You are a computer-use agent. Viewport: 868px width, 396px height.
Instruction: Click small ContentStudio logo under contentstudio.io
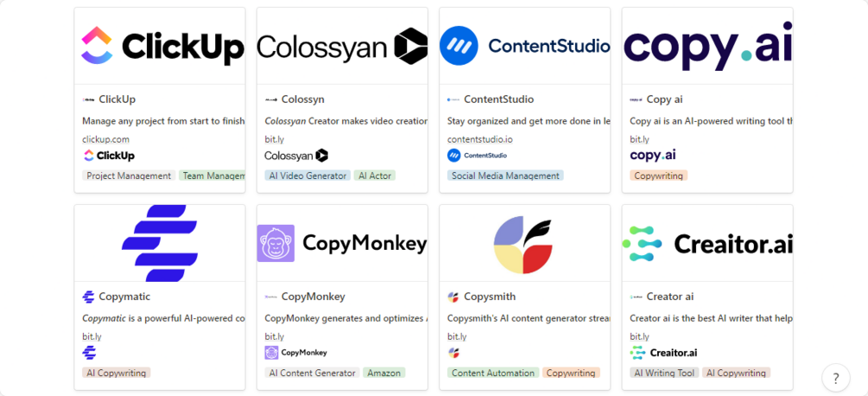pos(477,156)
